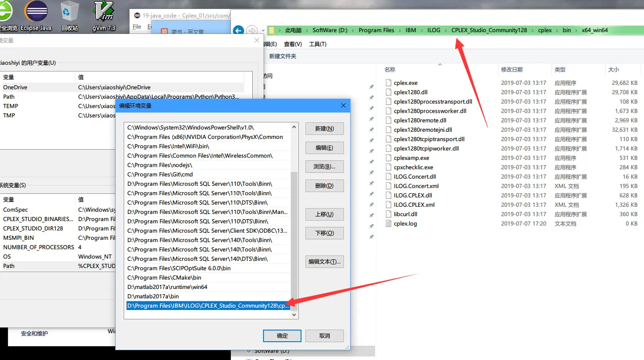Confirm with 确定 button
Screen dimensions: 644x360
282,336
